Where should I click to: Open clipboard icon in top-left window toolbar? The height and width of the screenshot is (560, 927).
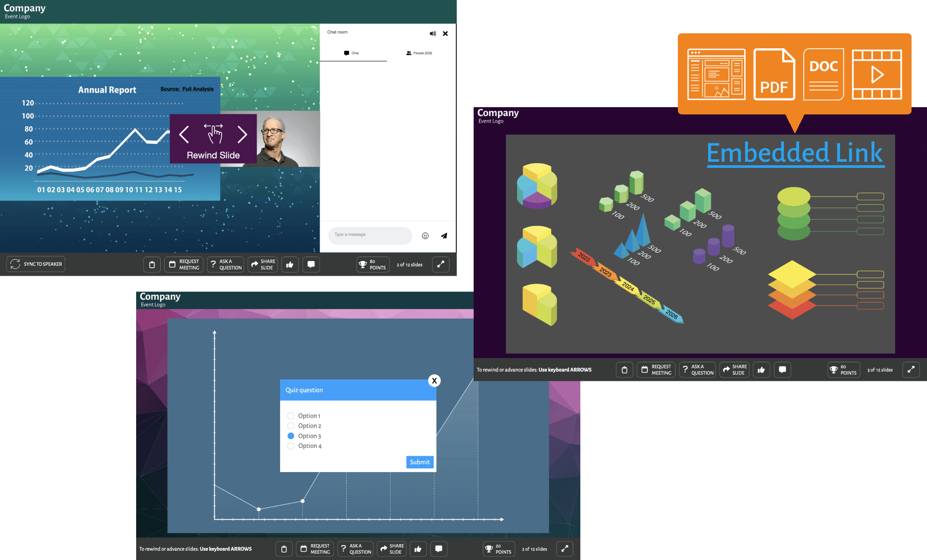tap(152, 265)
